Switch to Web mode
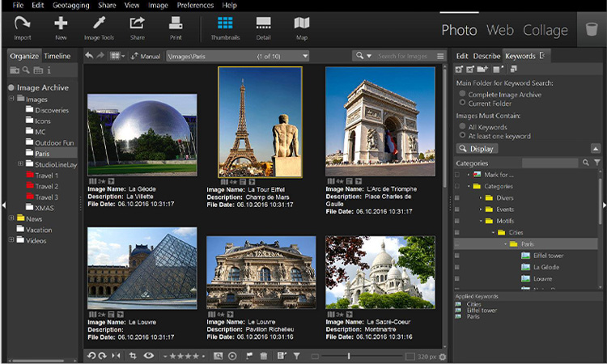 point(500,30)
